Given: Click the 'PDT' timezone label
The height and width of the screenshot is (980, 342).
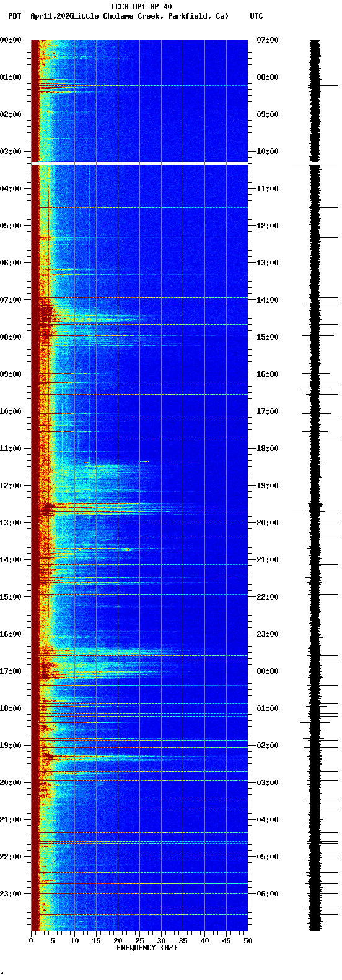Looking at the screenshot, I should (14, 16).
